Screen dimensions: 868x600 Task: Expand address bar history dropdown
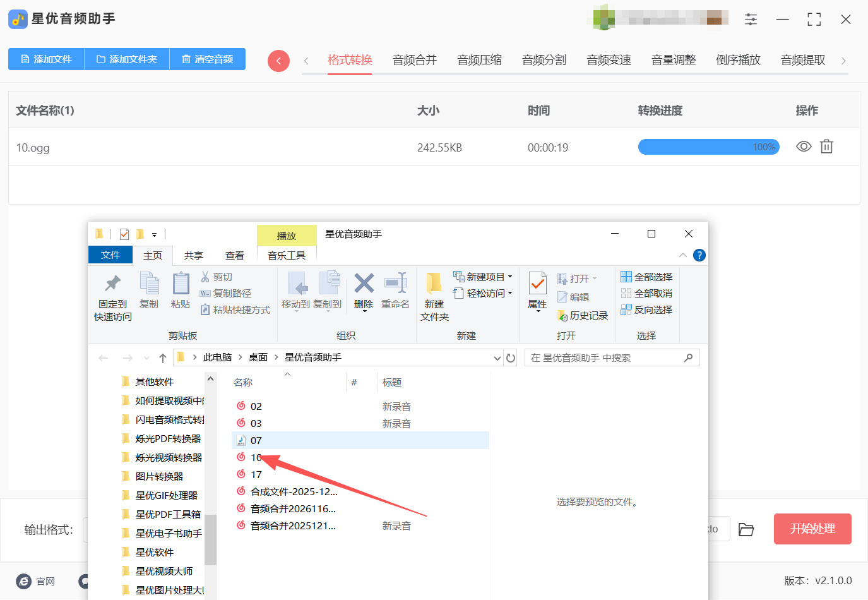pyautogui.click(x=497, y=358)
